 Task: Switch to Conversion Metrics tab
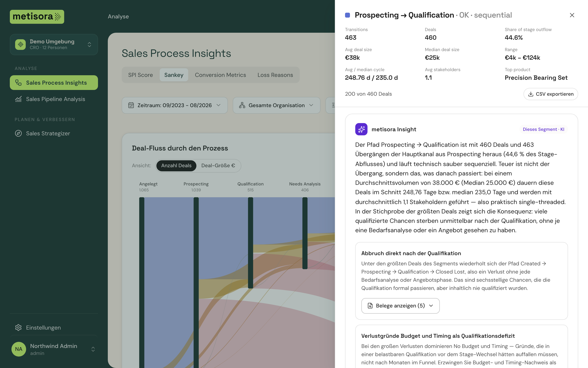(220, 75)
